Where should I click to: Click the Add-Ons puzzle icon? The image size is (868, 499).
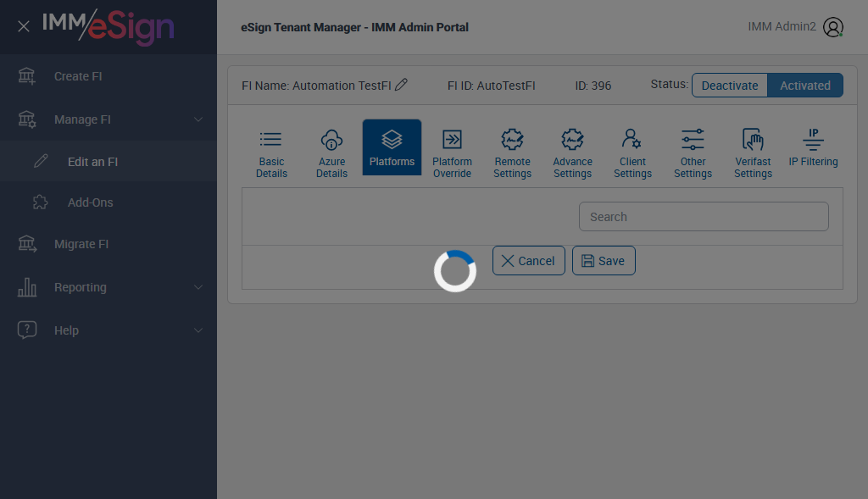pos(41,202)
